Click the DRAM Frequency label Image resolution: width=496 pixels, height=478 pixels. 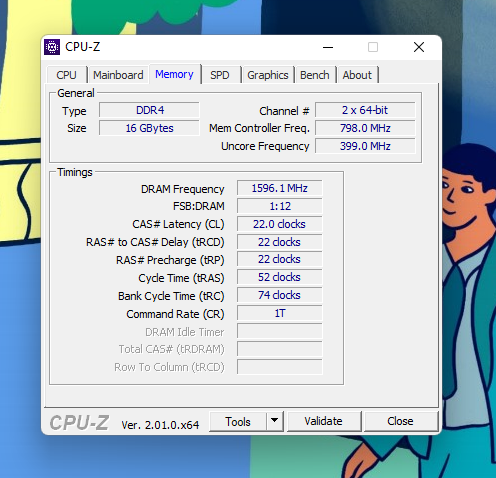(182, 189)
